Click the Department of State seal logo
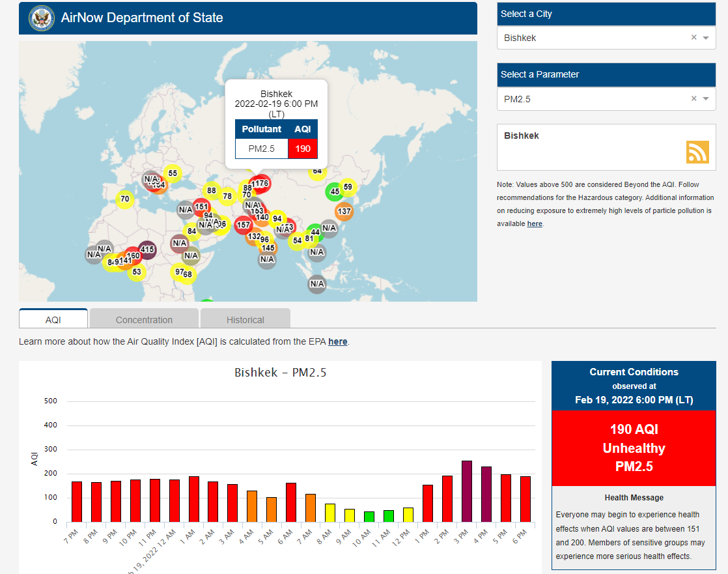728x574 pixels. pos(42,18)
